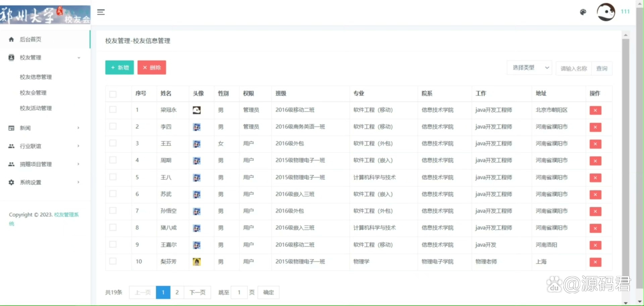Open 校友活动管理 submenu item
This screenshot has height=306, width=644.
pos(36,108)
